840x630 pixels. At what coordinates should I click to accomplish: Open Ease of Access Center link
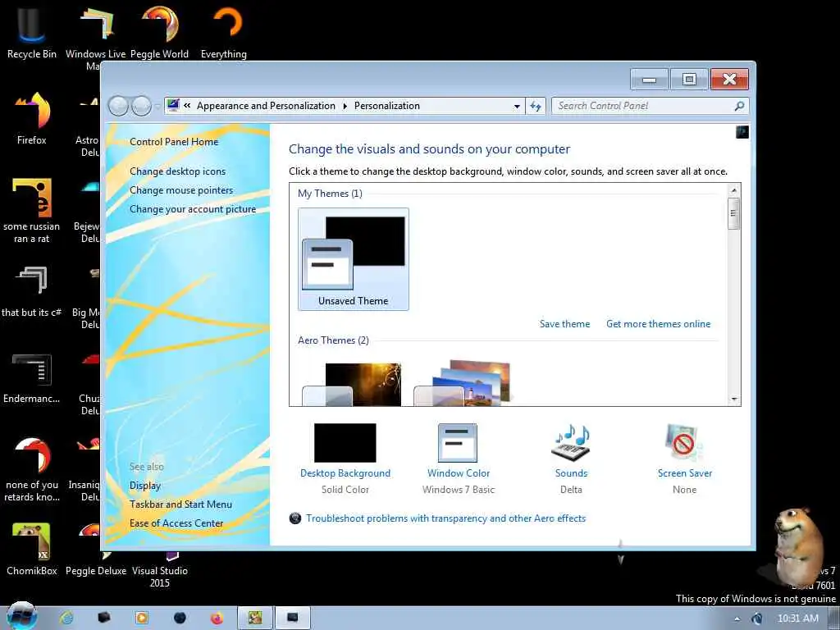click(x=176, y=523)
